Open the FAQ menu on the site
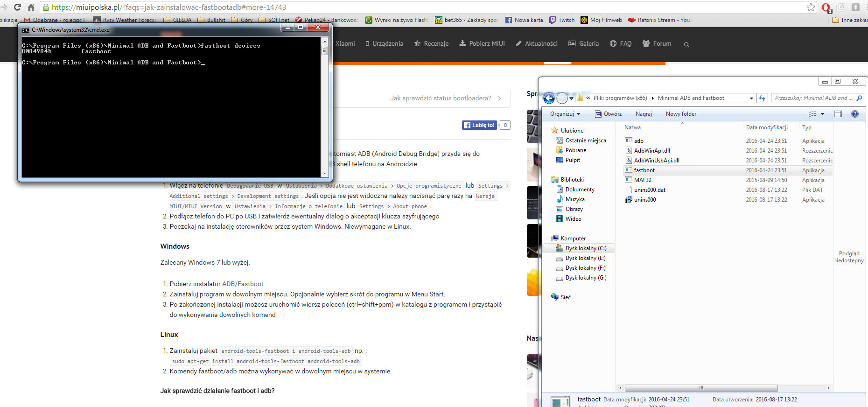The height and width of the screenshot is (407, 868). pyautogui.click(x=621, y=43)
